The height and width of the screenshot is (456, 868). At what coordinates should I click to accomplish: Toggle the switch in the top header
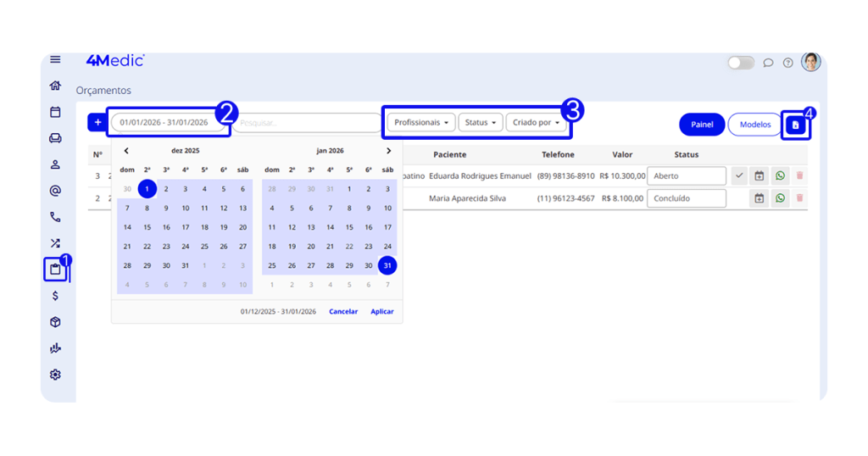click(741, 63)
